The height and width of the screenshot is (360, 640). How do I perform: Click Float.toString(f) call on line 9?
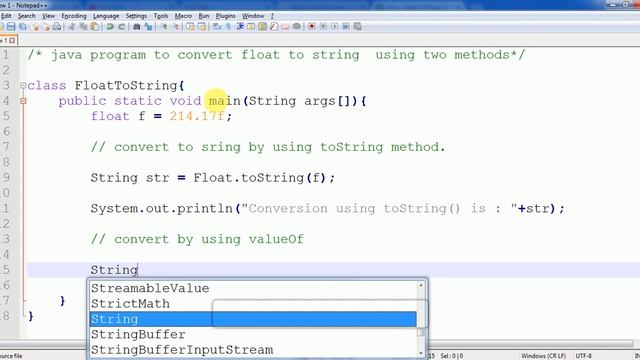click(260, 178)
